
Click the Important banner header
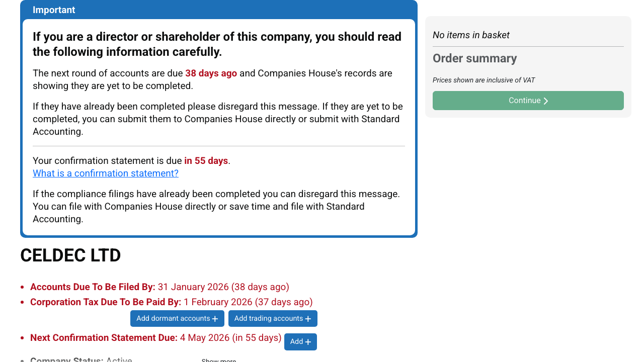point(54,10)
